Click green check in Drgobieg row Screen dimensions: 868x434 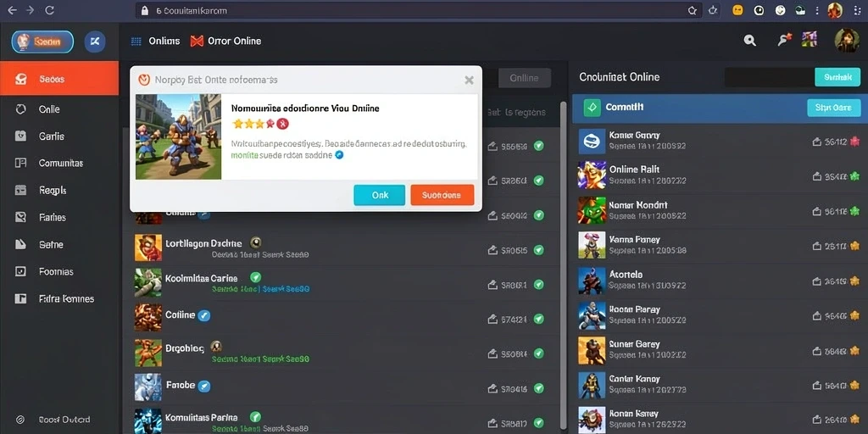[x=538, y=353]
